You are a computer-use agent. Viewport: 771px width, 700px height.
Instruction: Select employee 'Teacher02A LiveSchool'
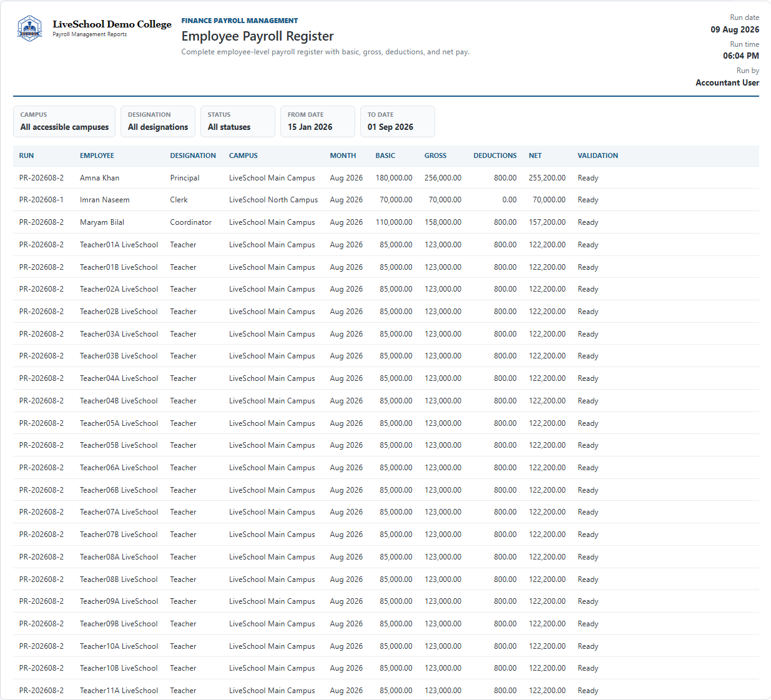pyautogui.click(x=119, y=289)
